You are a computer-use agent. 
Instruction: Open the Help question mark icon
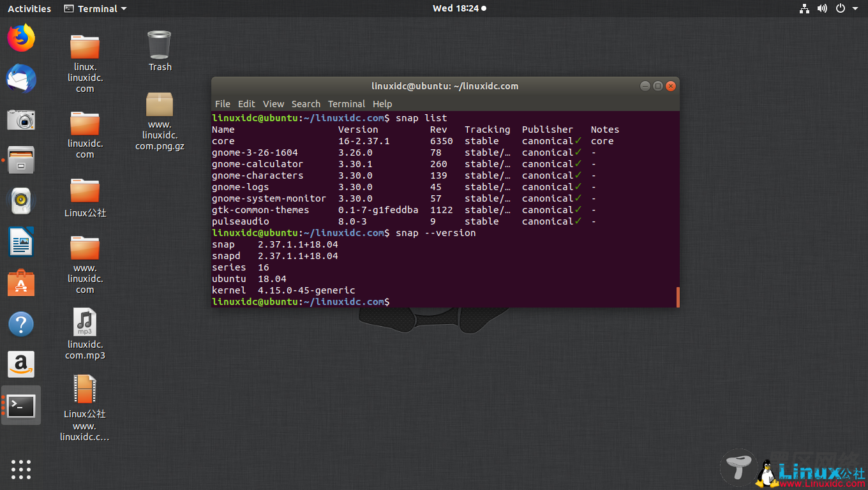pos(21,324)
